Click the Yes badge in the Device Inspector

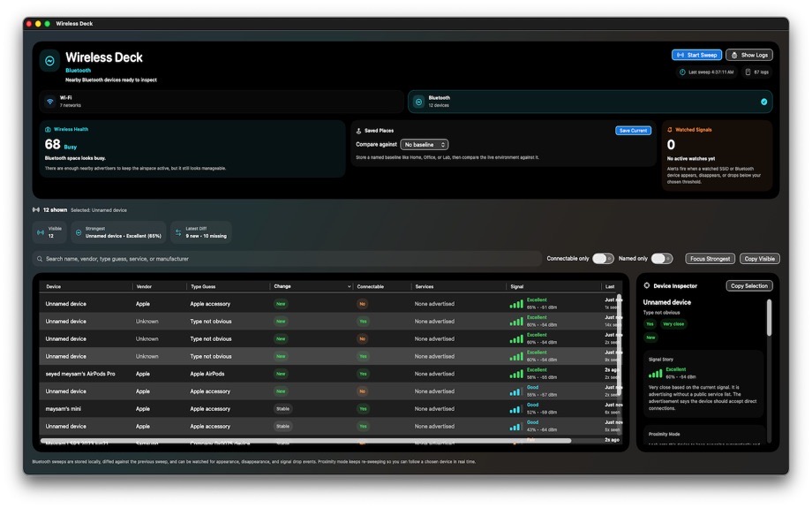pyautogui.click(x=650, y=324)
